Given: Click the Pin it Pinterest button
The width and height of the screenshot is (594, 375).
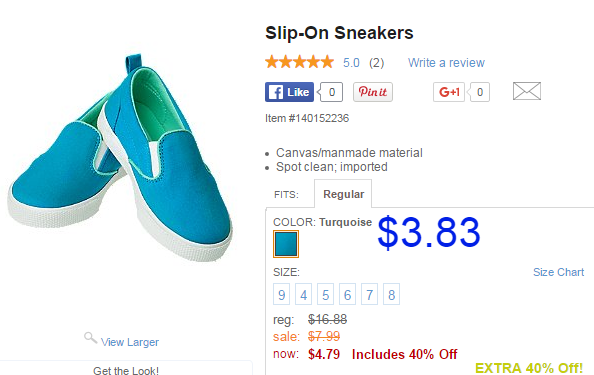Looking at the screenshot, I should point(373,92).
